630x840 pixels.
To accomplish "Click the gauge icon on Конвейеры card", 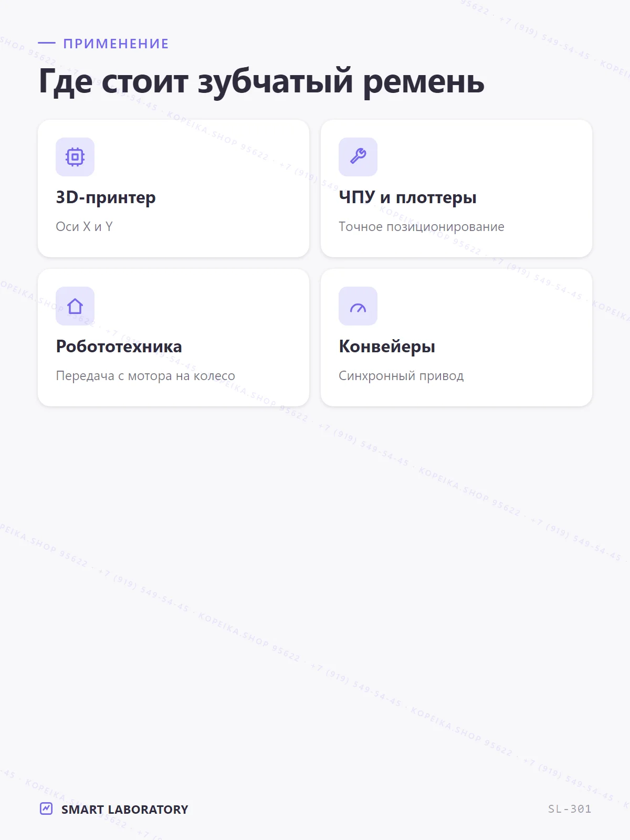I will (358, 308).
